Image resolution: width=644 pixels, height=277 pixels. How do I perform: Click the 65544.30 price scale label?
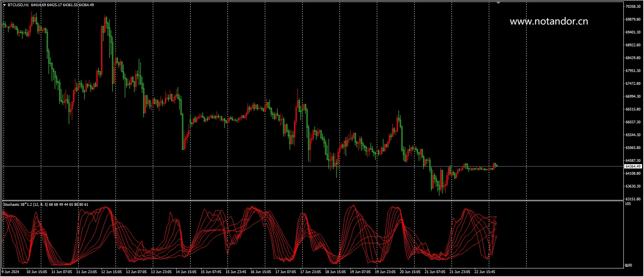point(633,135)
